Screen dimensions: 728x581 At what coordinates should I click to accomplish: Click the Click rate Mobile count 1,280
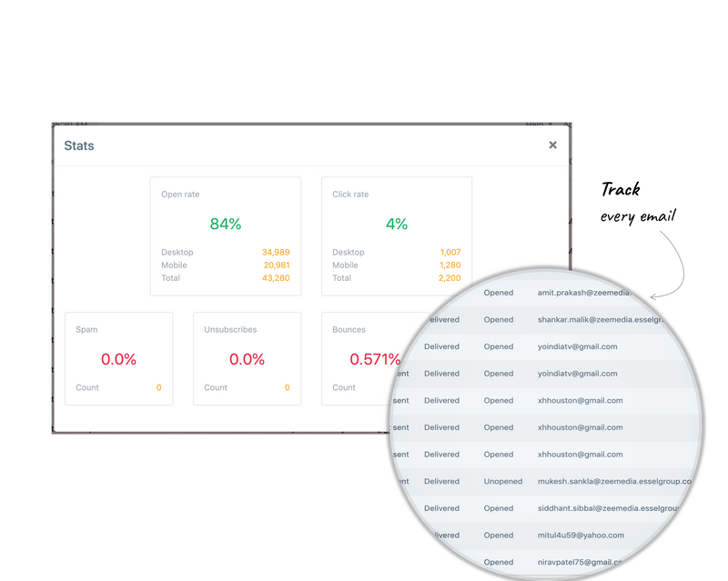pyautogui.click(x=450, y=265)
